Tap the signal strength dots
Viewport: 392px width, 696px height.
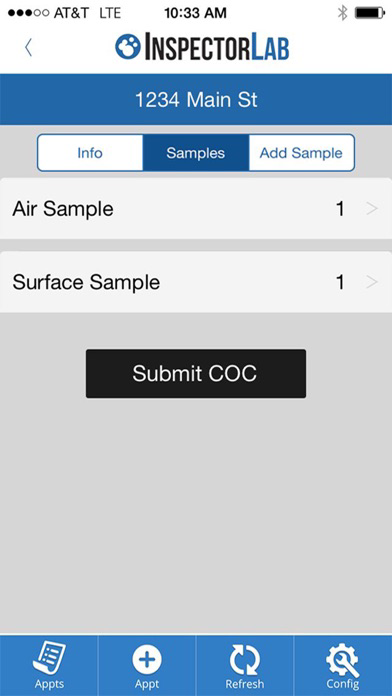(x=28, y=13)
